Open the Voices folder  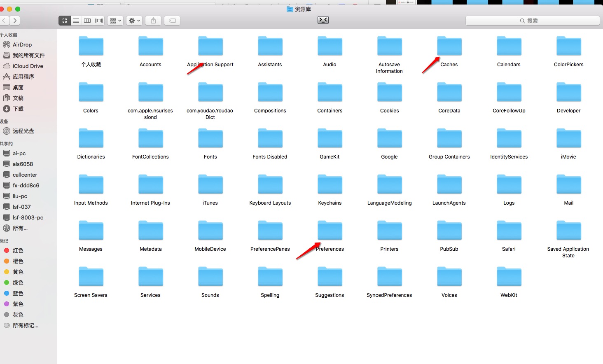coord(449,277)
